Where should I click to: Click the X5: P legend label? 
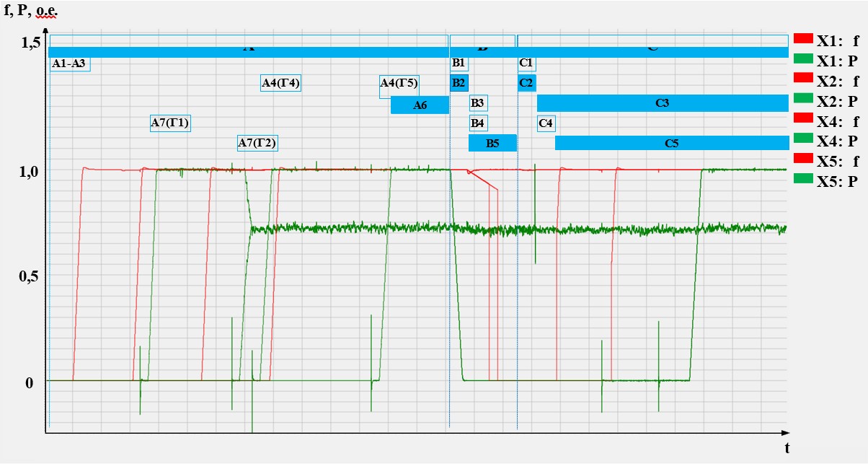click(x=837, y=182)
